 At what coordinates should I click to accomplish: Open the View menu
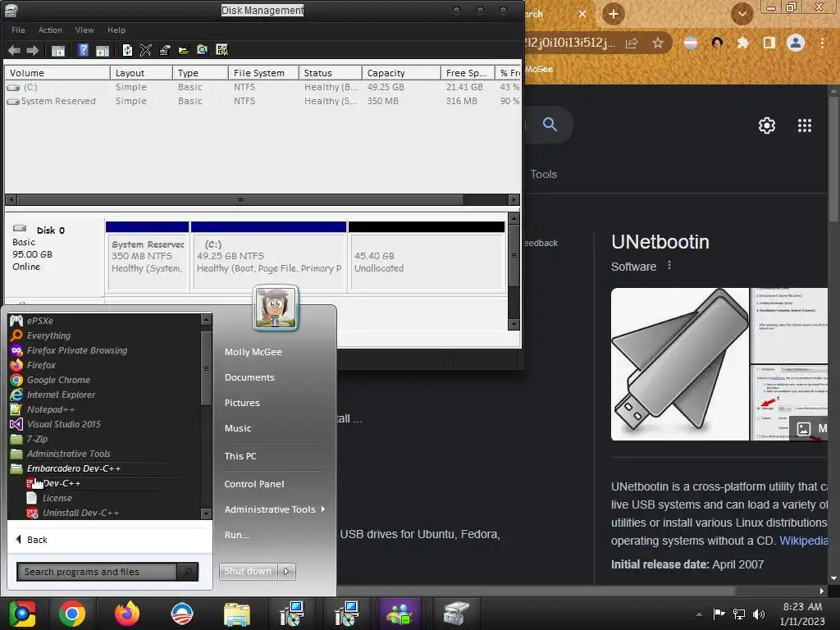pos(84,30)
